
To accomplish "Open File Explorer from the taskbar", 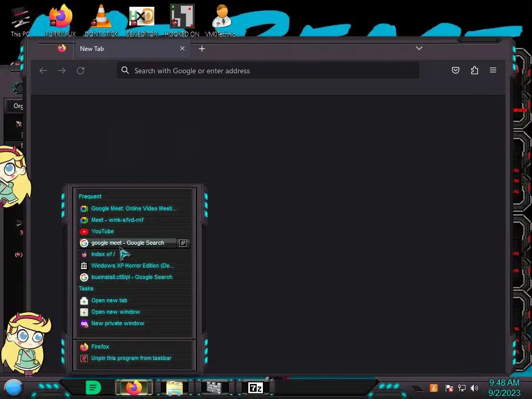I will click(175, 388).
